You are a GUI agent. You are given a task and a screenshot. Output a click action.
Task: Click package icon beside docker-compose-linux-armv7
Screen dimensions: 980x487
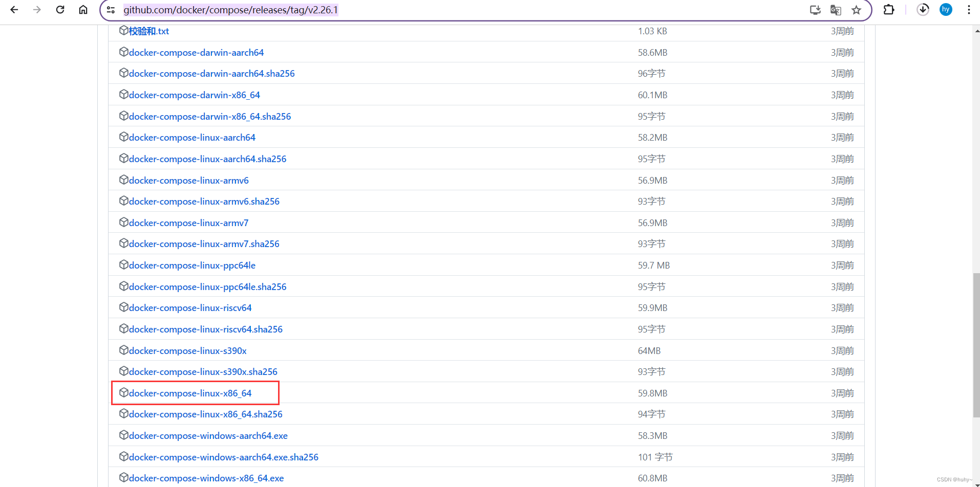123,222
